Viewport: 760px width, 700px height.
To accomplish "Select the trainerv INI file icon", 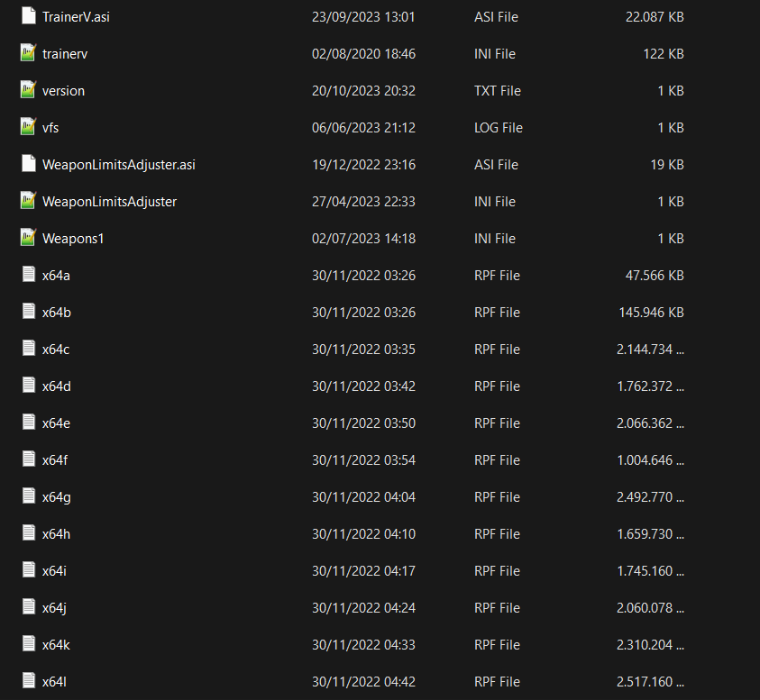I will coord(28,53).
